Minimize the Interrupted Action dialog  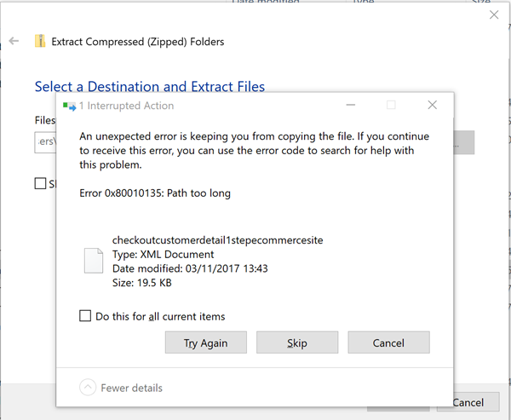[351, 105]
